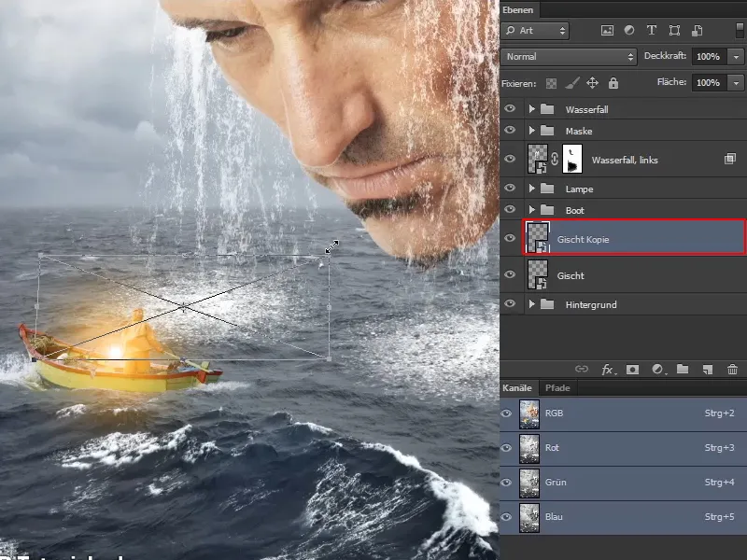Click smart filter icon on Wasserfall, links

click(x=730, y=159)
